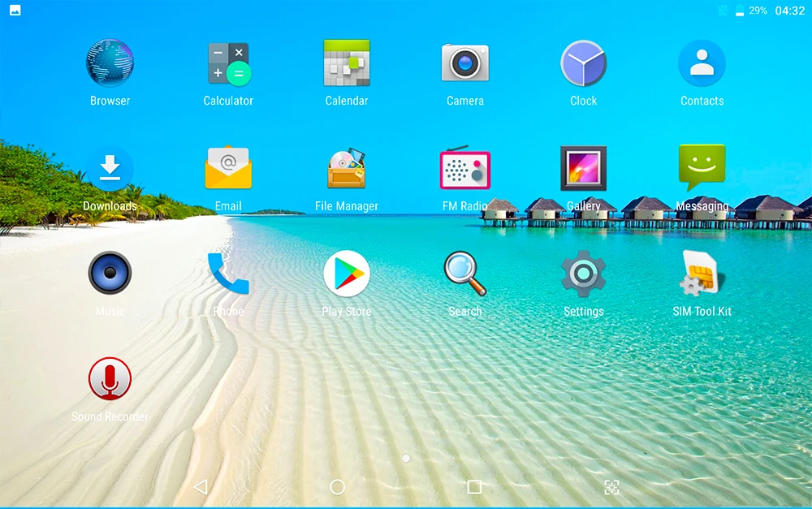Launch the Music app
Viewport: 812px width, 509px height.
coord(110,273)
